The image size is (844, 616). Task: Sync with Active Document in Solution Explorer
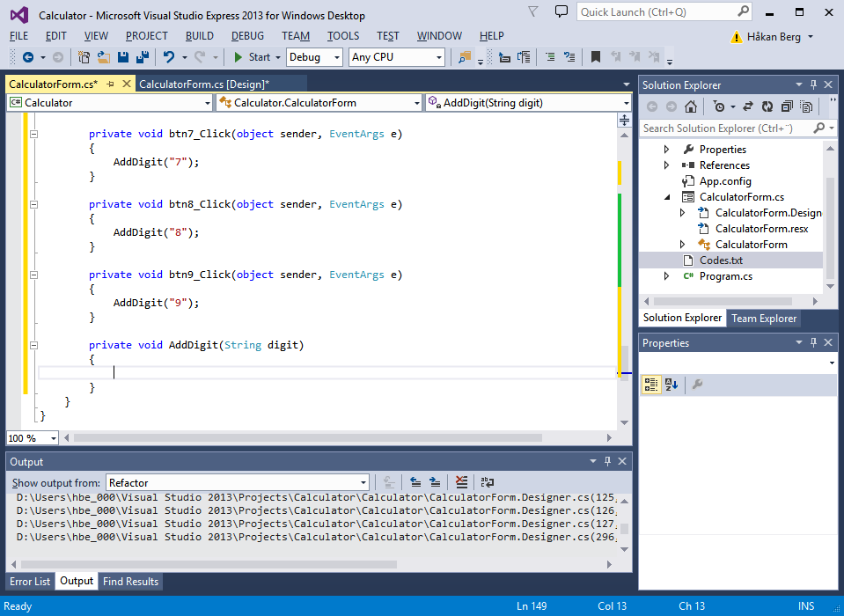[x=748, y=106]
